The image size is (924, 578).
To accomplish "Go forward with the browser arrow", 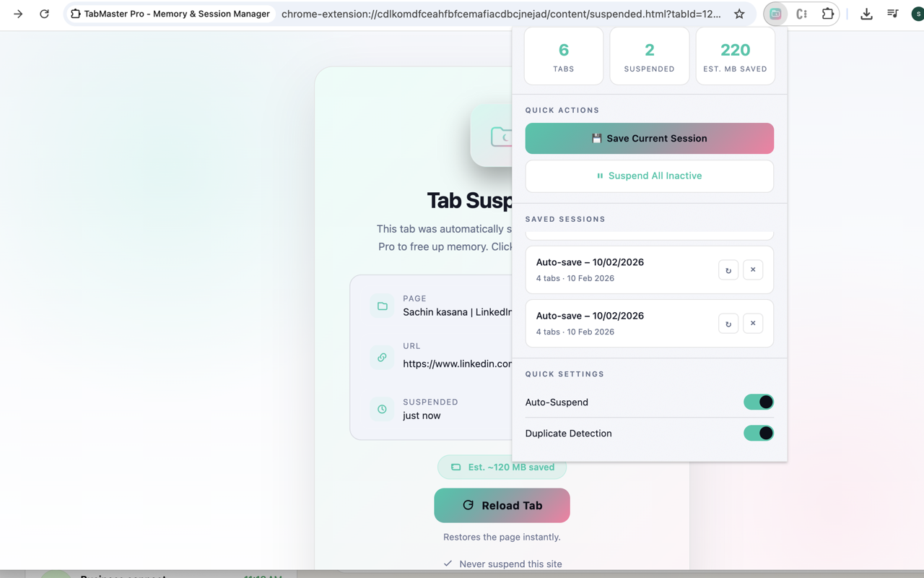I will [x=18, y=14].
